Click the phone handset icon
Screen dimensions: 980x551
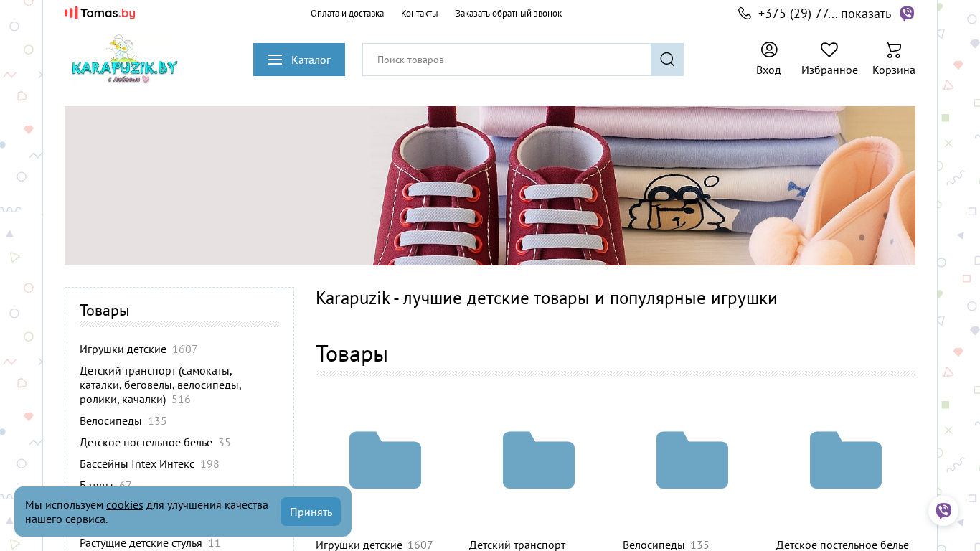(745, 13)
